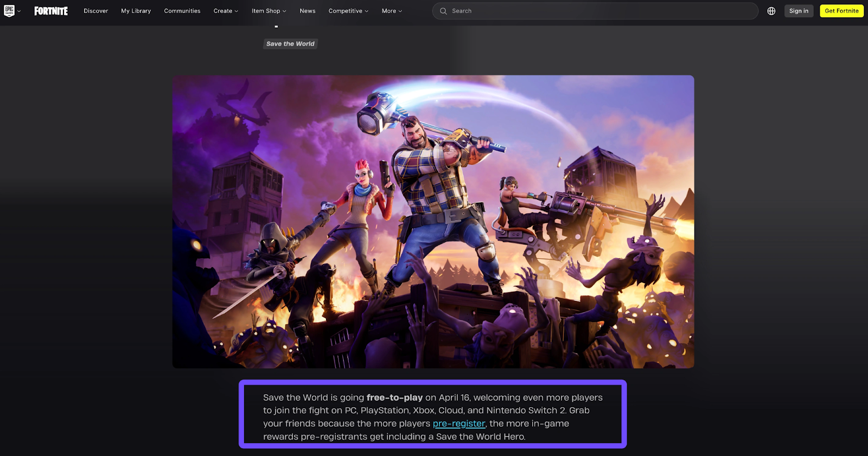Click the Epic Games logo icon

pyautogui.click(x=9, y=11)
